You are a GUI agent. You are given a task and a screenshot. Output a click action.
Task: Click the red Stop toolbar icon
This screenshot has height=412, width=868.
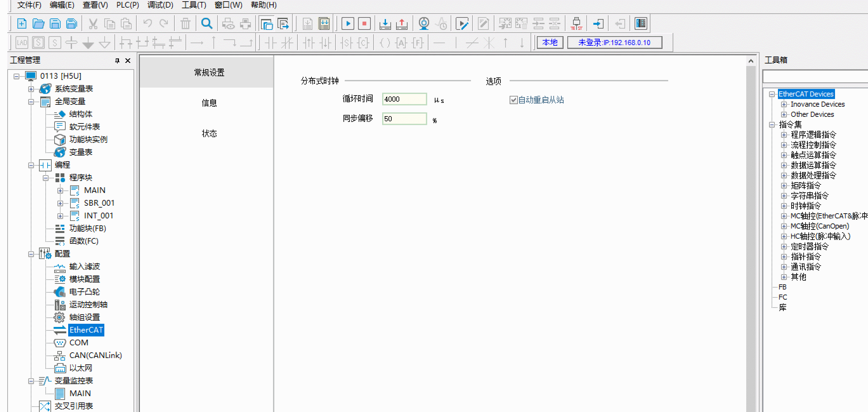pyautogui.click(x=364, y=23)
